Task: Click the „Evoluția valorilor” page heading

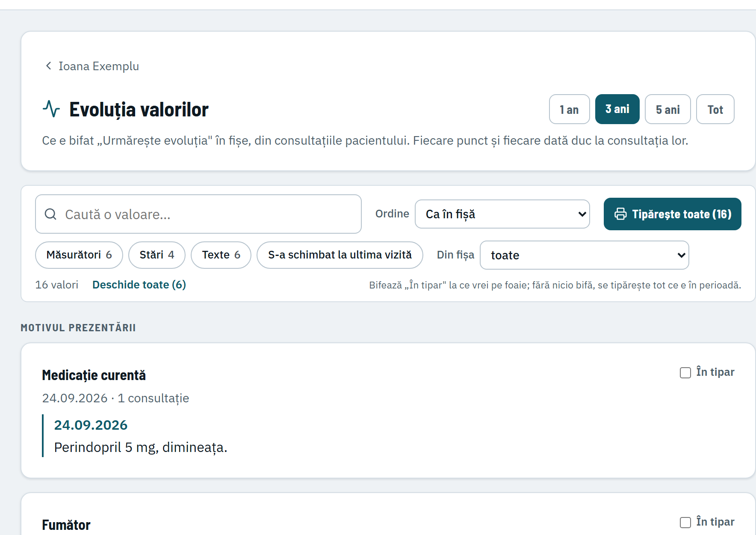Action: 139,109
